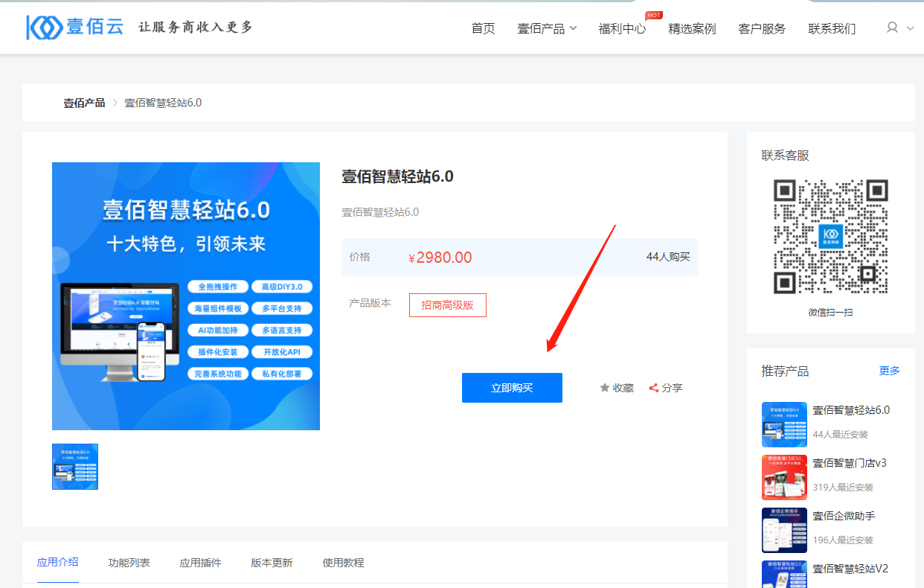Open recommended thumbnail for 壹佰智慧门店v3
Screen dimensions: 924x588
point(784,477)
